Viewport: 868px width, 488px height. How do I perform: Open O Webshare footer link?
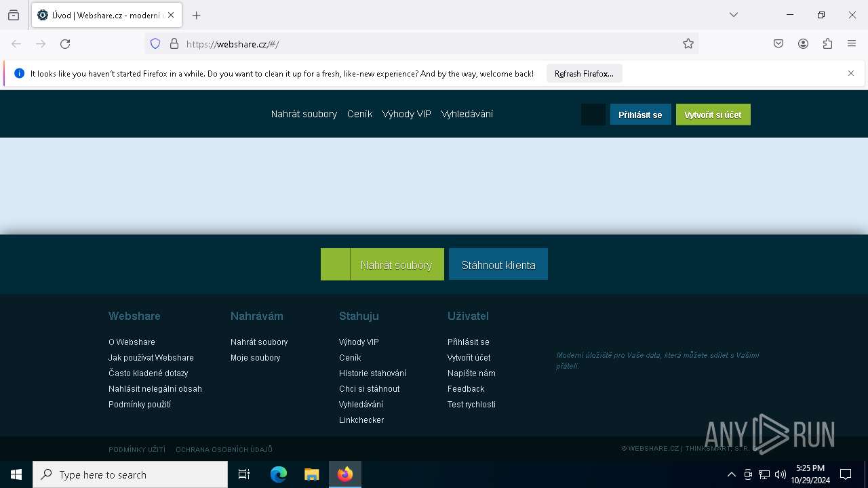(132, 342)
